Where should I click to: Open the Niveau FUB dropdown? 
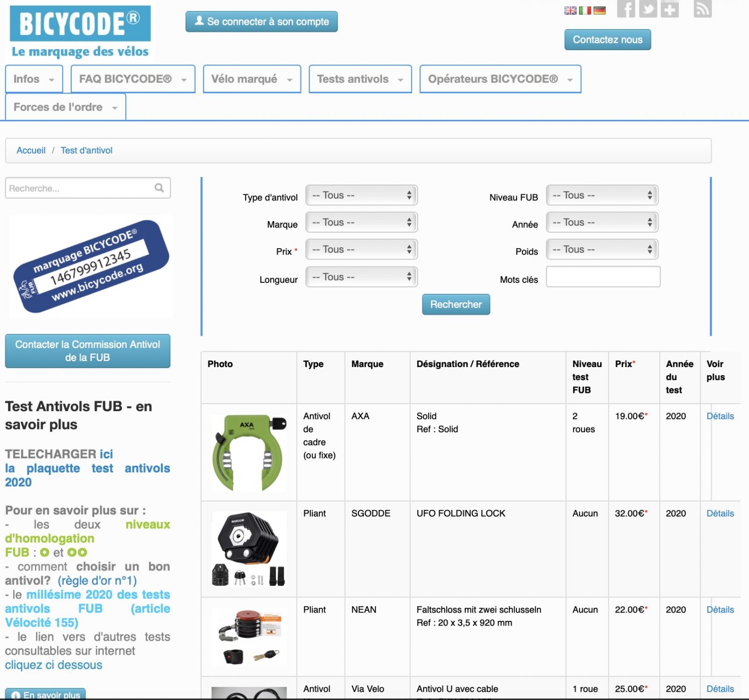pyautogui.click(x=602, y=195)
